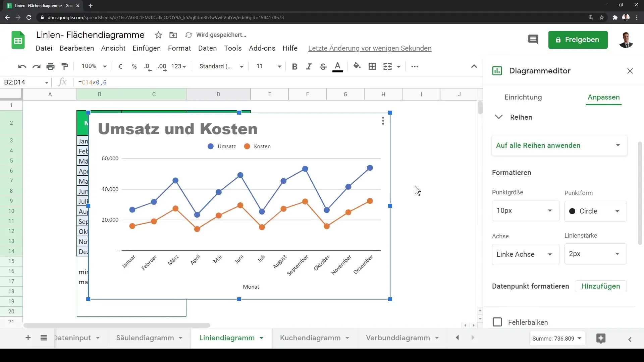The height and width of the screenshot is (362, 644).
Task: Open merge cells dropdown arrow
Action: (x=399, y=66)
